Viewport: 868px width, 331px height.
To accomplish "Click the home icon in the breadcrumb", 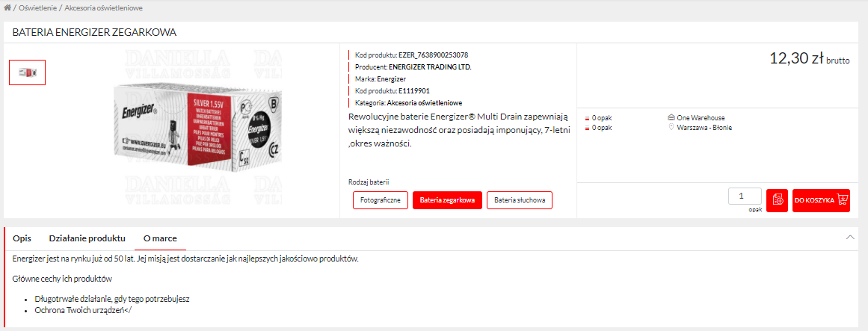I will coord(7,8).
